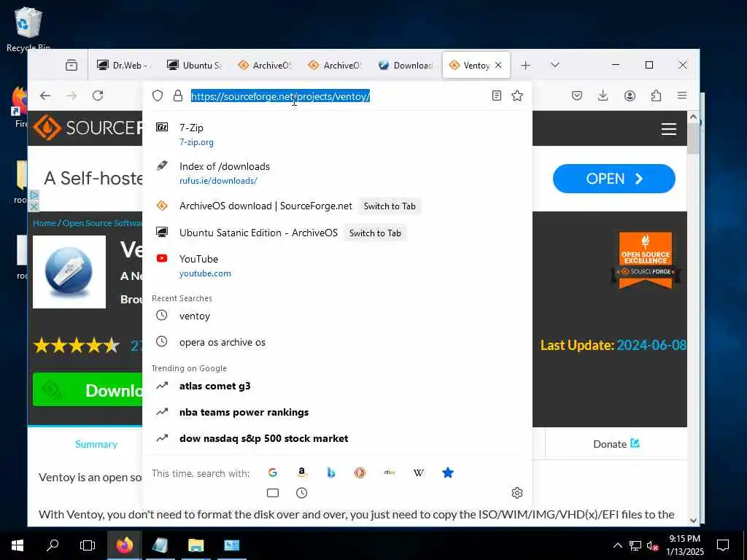This screenshot has height=560, width=747.
Task: Close the Ventoy tab
Action: [x=498, y=65]
